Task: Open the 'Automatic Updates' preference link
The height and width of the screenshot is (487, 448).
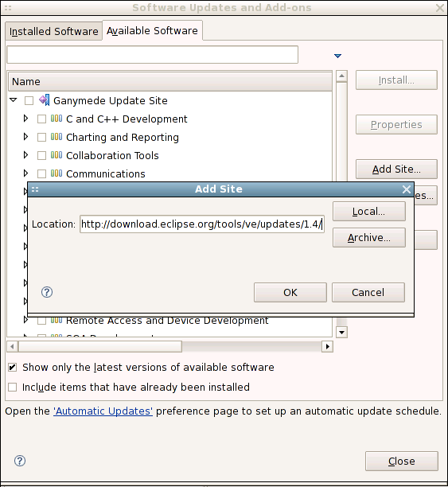Action: [x=103, y=411]
